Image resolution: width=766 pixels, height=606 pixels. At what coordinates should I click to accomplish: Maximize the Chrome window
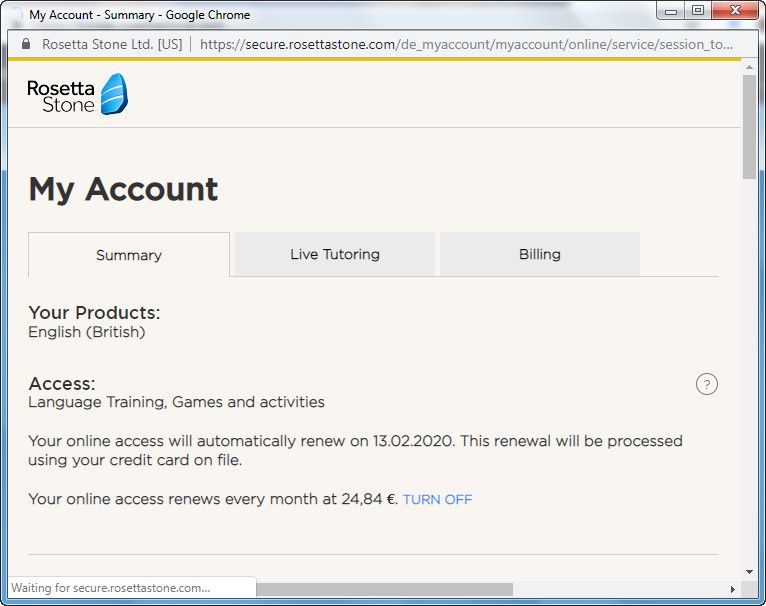pyautogui.click(x=698, y=11)
